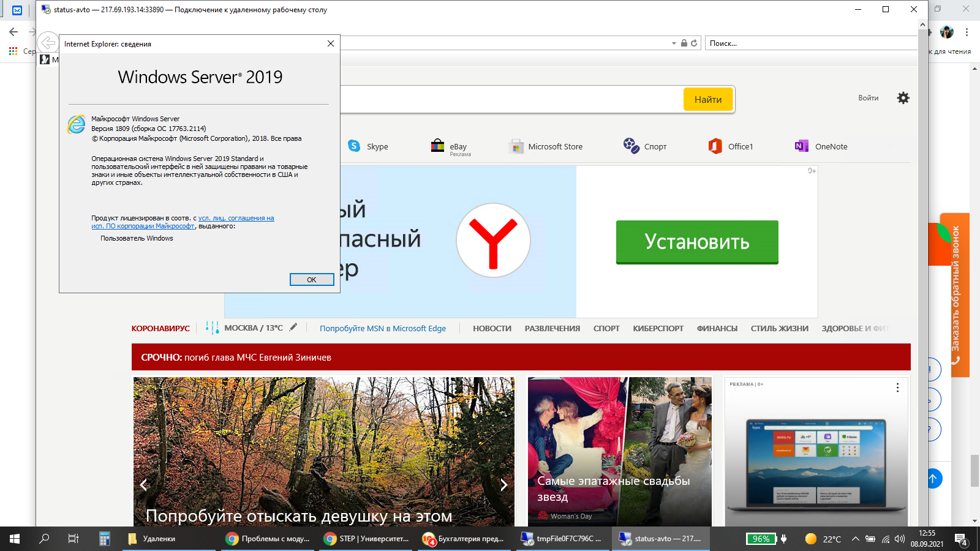Go back with IE back arrow
Screen dimensions: 980x551
(48, 43)
